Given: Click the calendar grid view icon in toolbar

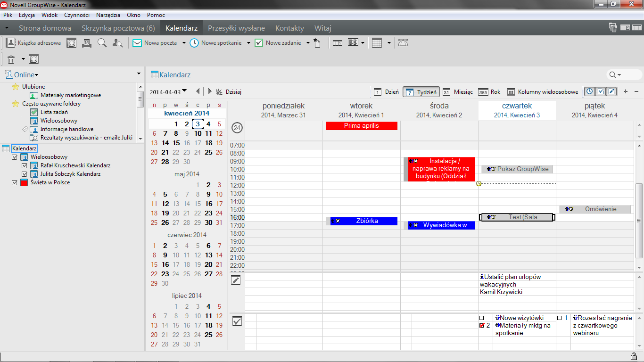Looking at the screenshot, I should 377,43.
